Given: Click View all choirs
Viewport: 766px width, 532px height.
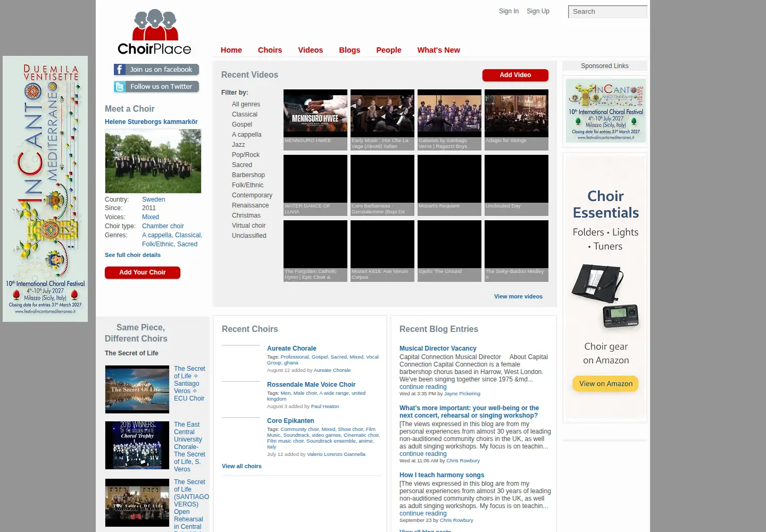Looking at the screenshot, I should coord(242,466).
